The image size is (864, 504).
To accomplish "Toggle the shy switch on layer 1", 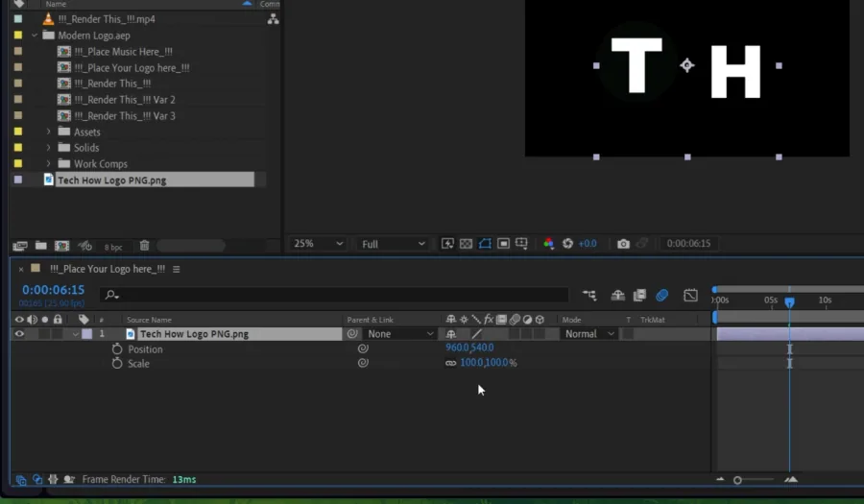I will (x=451, y=334).
